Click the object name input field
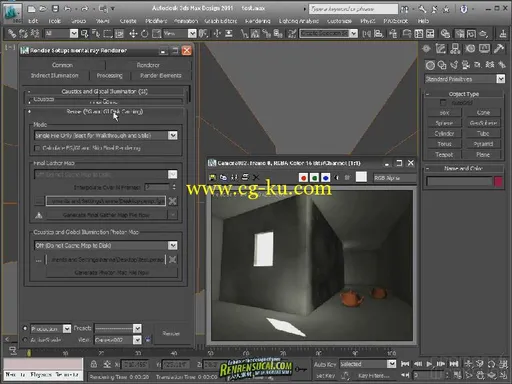 (x=459, y=182)
